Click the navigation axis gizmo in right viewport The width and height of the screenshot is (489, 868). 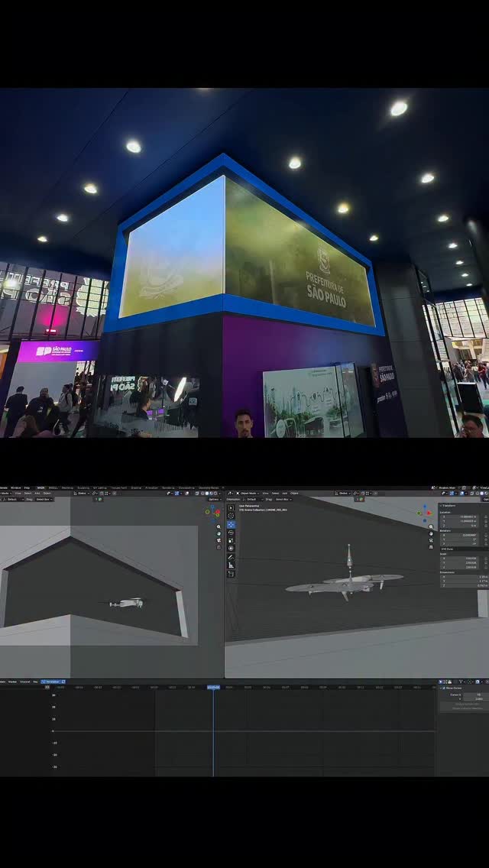click(425, 513)
